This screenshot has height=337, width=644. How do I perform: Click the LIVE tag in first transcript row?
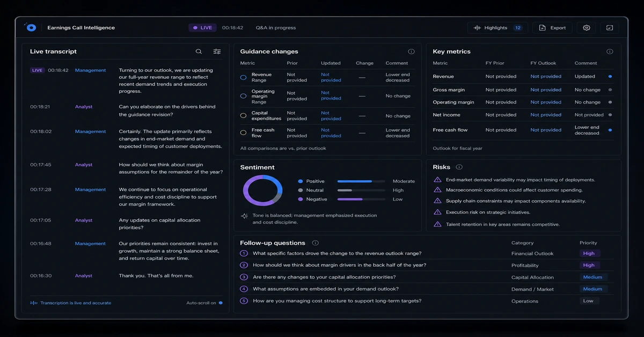click(x=37, y=70)
